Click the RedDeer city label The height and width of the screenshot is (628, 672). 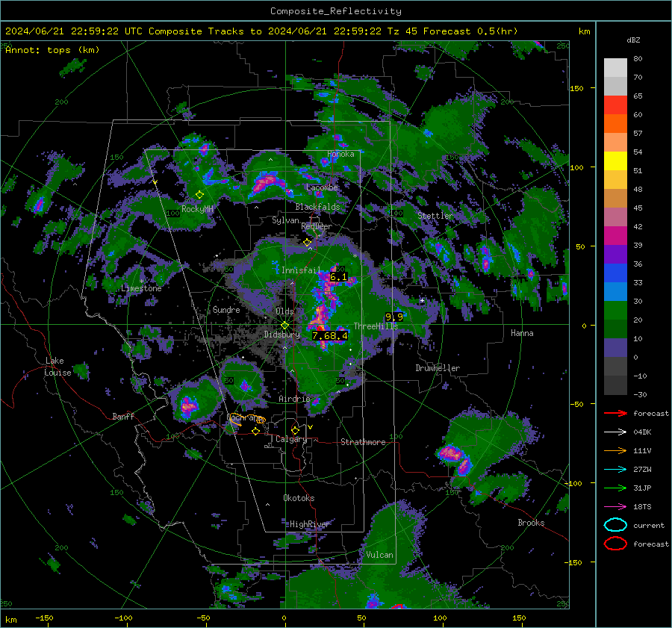317,226
